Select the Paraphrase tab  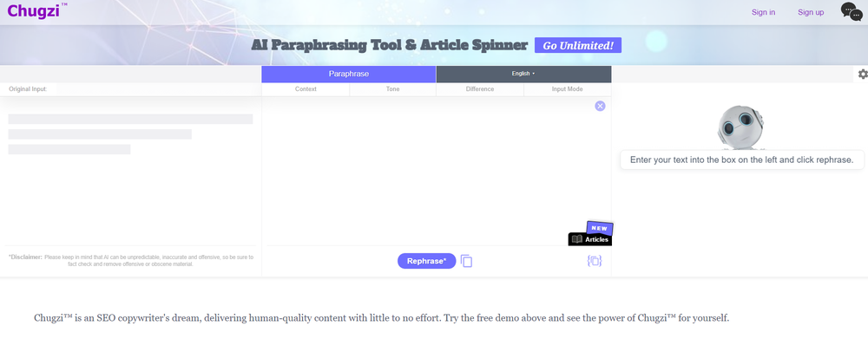pyautogui.click(x=348, y=74)
